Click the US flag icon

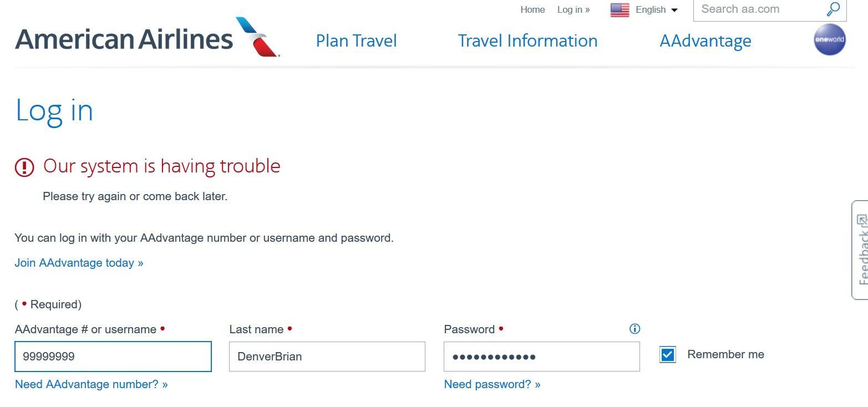(x=620, y=10)
